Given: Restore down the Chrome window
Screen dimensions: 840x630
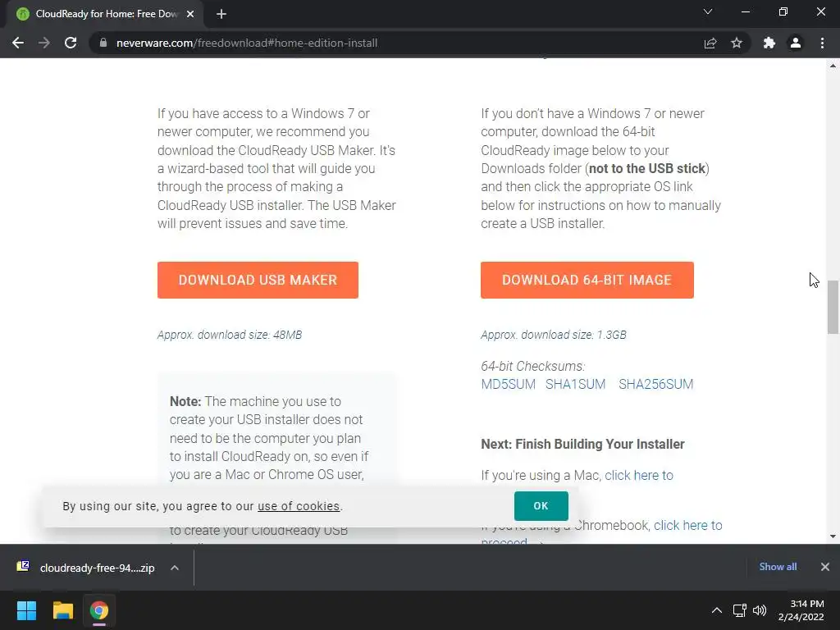Looking at the screenshot, I should [x=783, y=11].
